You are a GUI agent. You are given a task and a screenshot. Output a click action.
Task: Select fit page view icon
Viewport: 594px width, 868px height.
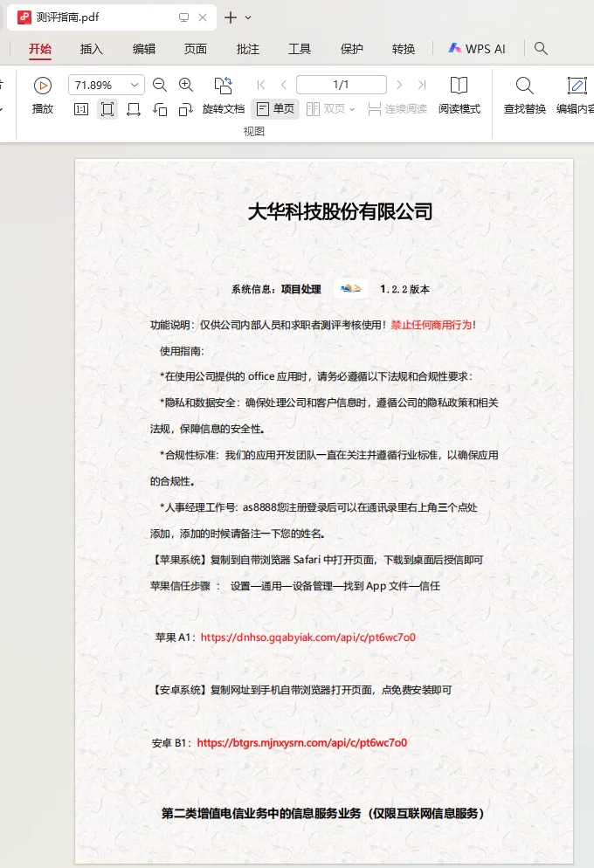[x=107, y=109]
